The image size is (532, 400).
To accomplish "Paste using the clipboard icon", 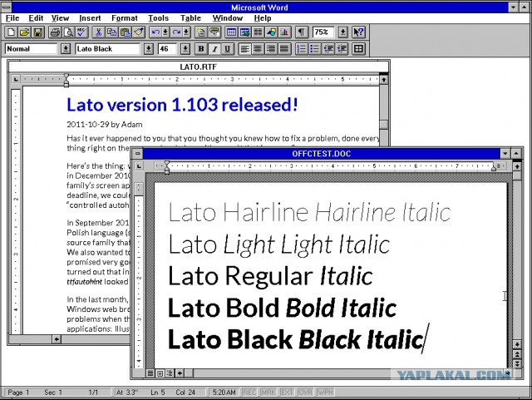I will (x=126, y=32).
